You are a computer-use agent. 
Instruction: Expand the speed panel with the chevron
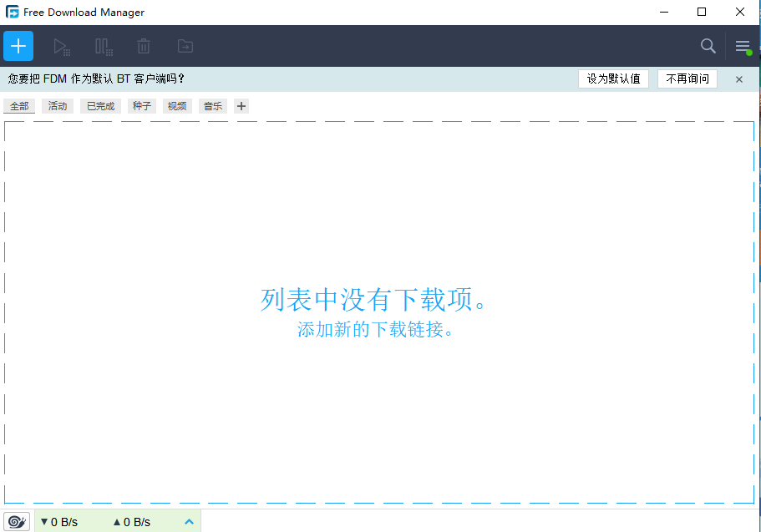tap(189, 520)
